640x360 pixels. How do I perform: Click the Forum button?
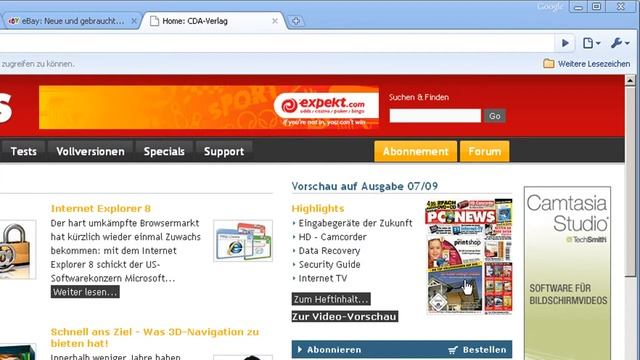pos(484,151)
